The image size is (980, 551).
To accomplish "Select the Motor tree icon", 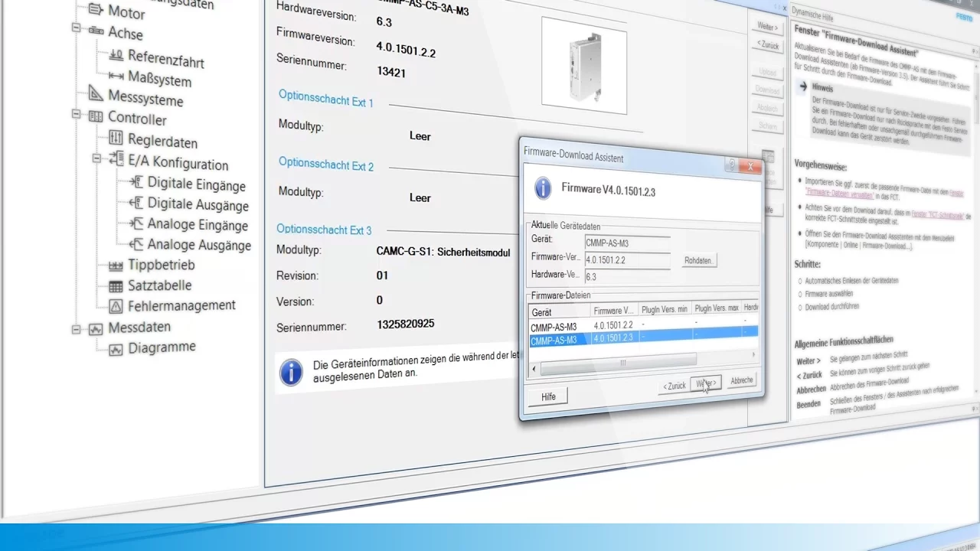I will point(96,11).
